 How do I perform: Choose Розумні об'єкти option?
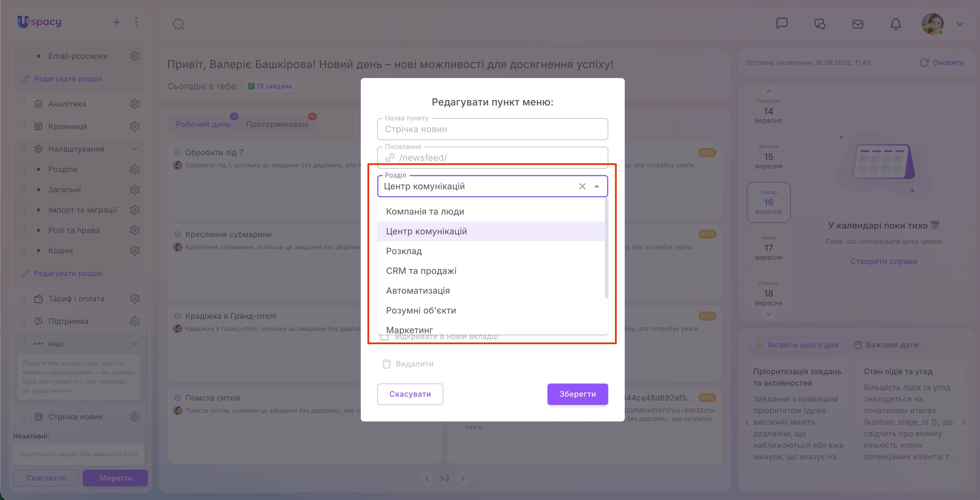[x=491, y=310]
